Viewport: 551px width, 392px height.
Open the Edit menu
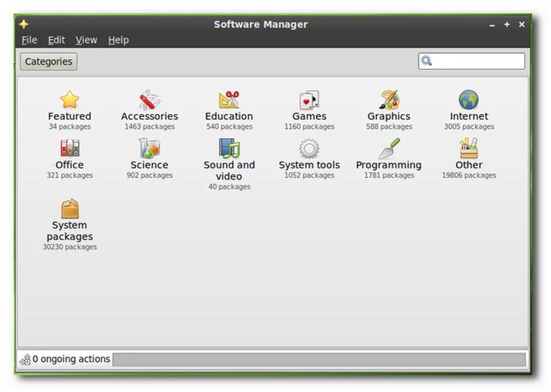point(56,40)
